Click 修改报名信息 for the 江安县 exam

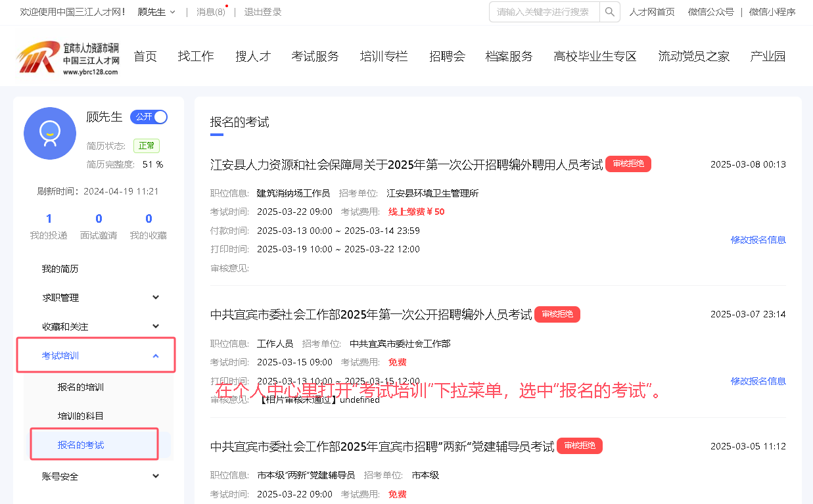(758, 240)
